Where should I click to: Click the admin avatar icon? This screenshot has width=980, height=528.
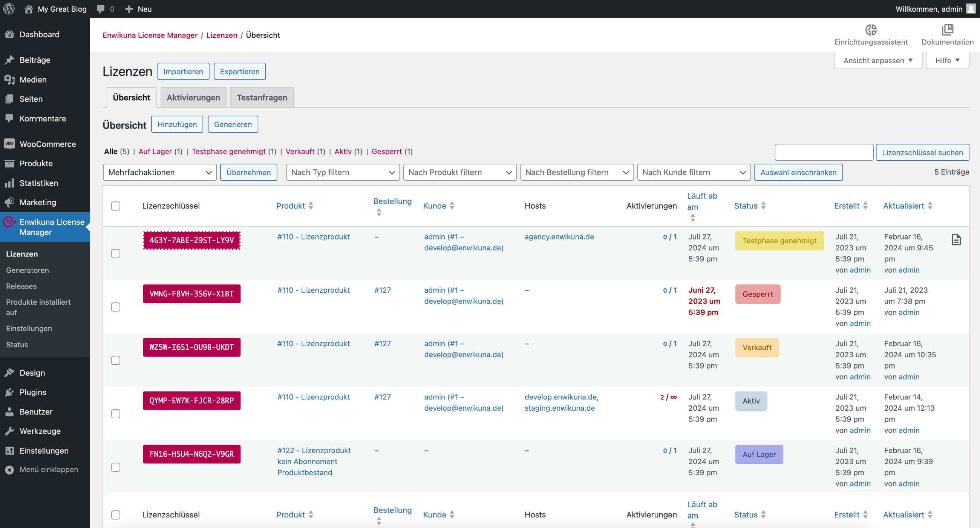click(x=971, y=9)
